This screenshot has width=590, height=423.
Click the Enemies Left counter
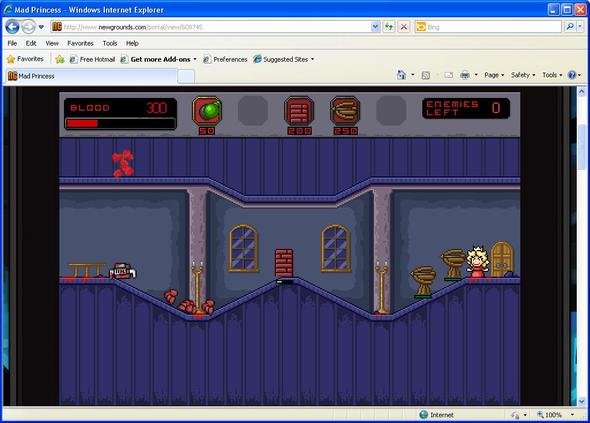pos(466,108)
